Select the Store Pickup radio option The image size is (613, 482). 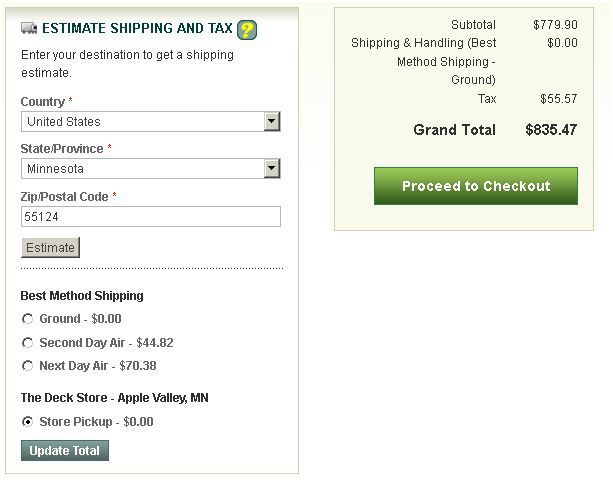pos(27,422)
